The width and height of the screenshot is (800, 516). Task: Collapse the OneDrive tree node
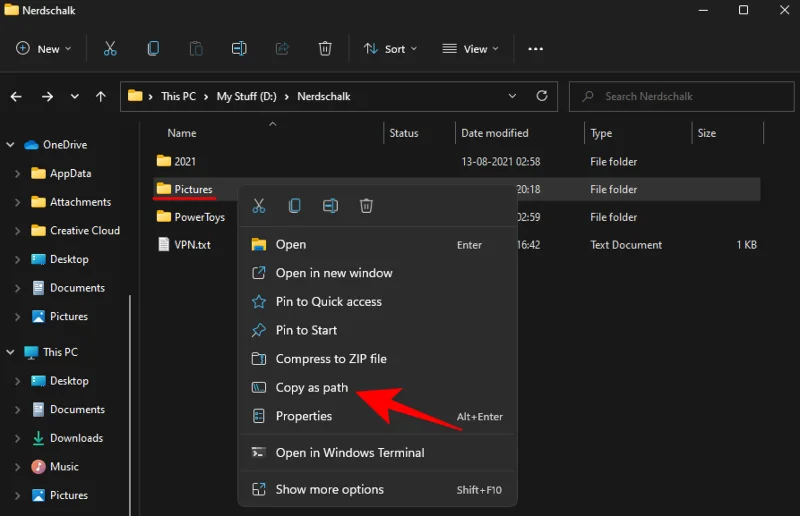coord(10,145)
